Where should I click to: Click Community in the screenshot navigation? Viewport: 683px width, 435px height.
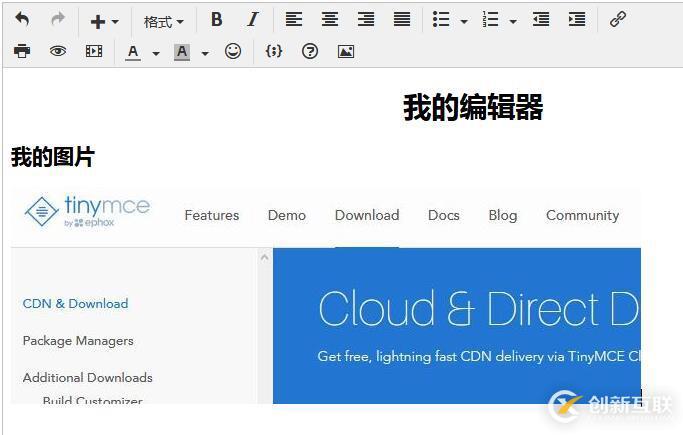(582, 216)
